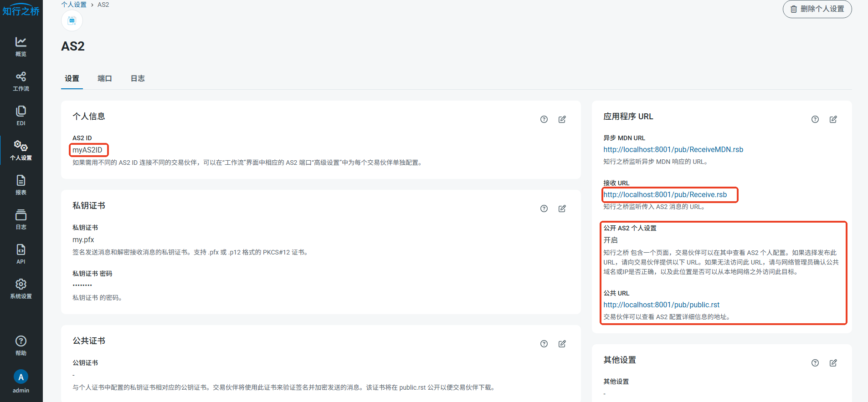
Task: Click the admin user avatar
Action: pos(21,377)
